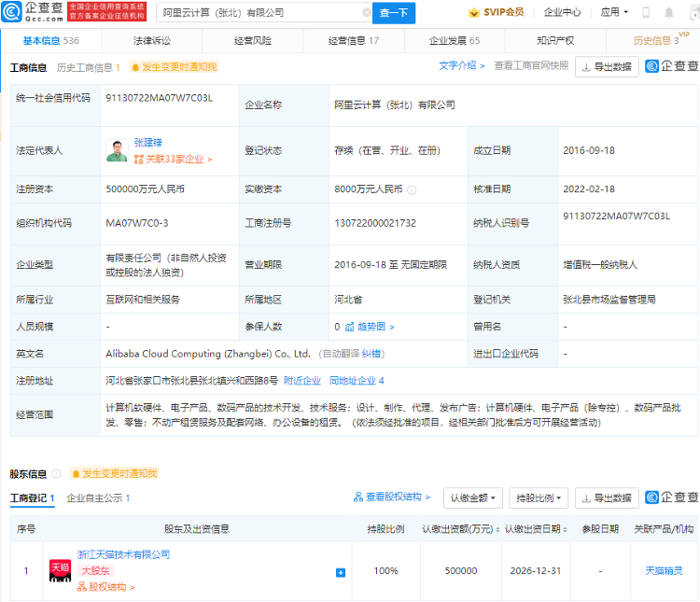This screenshot has width=700, height=602.
Task: Open the 应用 dropdown menu
Action: (614, 12)
